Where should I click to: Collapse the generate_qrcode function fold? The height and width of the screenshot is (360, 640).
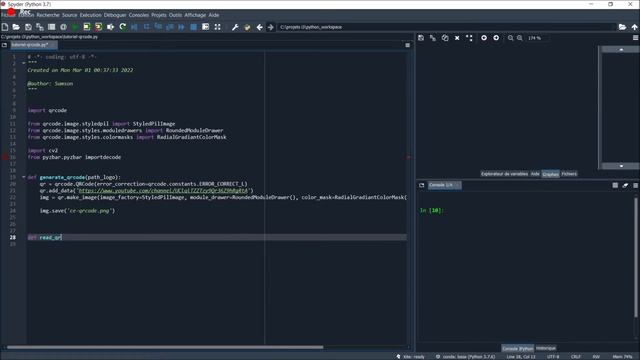[23, 177]
